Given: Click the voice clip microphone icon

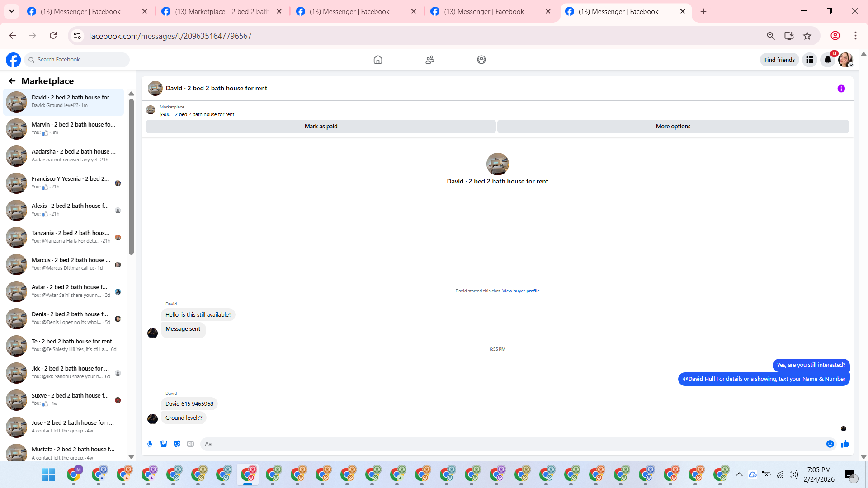Looking at the screenshot, I should [x=150, y=444].
